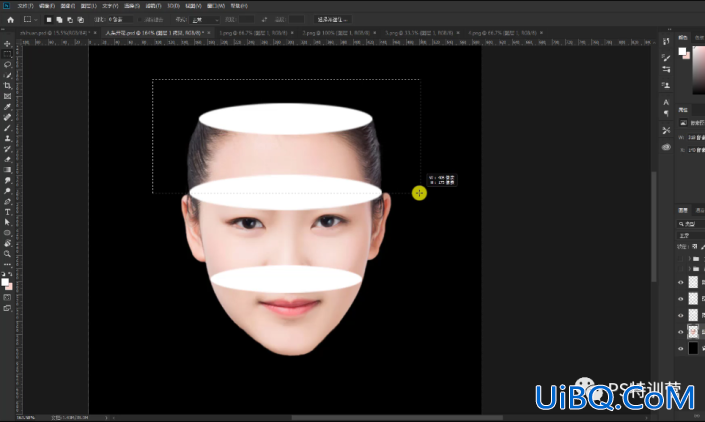
Task: Open the Paragraph panel icon
Action: tap(666, 113)
